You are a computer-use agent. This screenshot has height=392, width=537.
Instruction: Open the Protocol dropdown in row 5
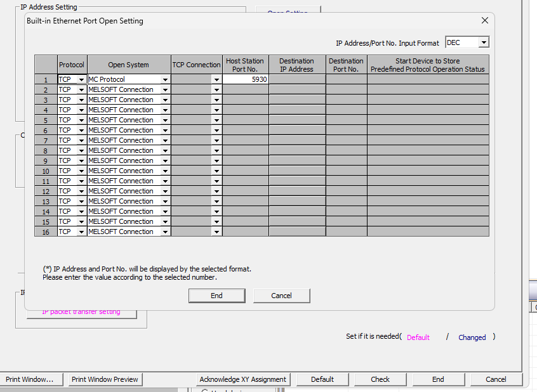tap(81, 121)
